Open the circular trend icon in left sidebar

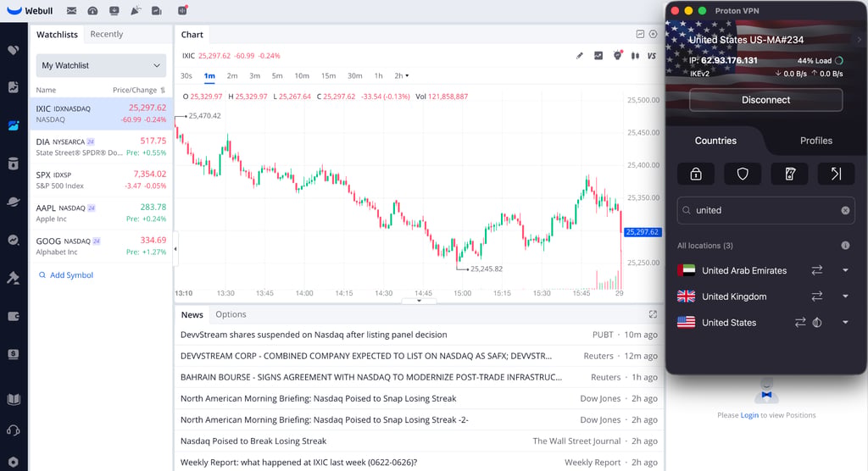click(14, 240)
